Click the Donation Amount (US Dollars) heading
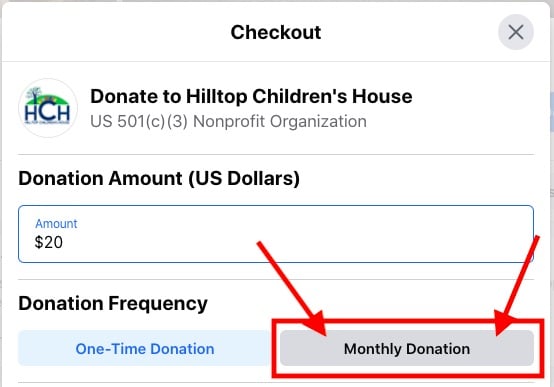 159,178
